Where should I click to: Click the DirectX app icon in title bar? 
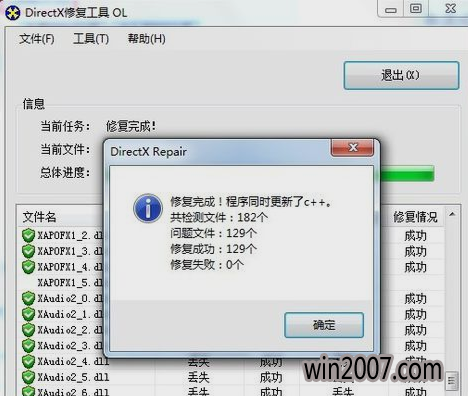[x=13, y=12]
